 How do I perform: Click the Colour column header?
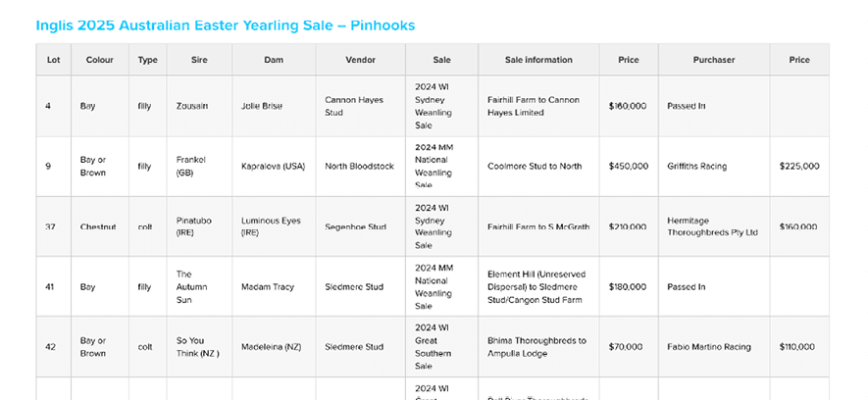pos(99,60)
